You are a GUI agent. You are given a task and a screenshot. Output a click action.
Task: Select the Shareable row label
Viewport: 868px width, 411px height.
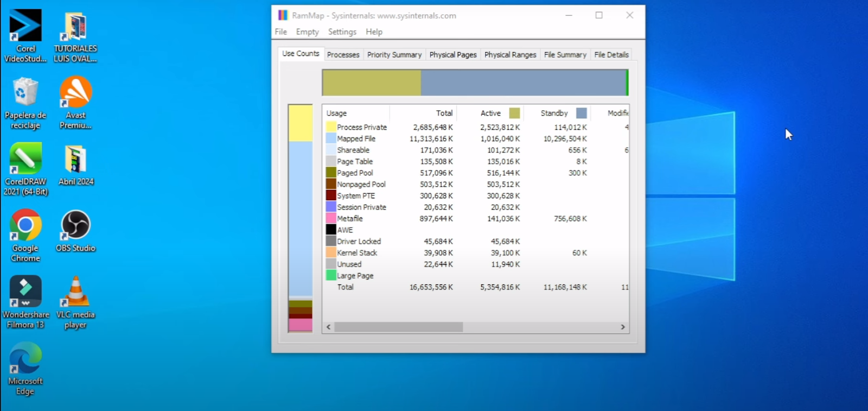click(353, 150)
